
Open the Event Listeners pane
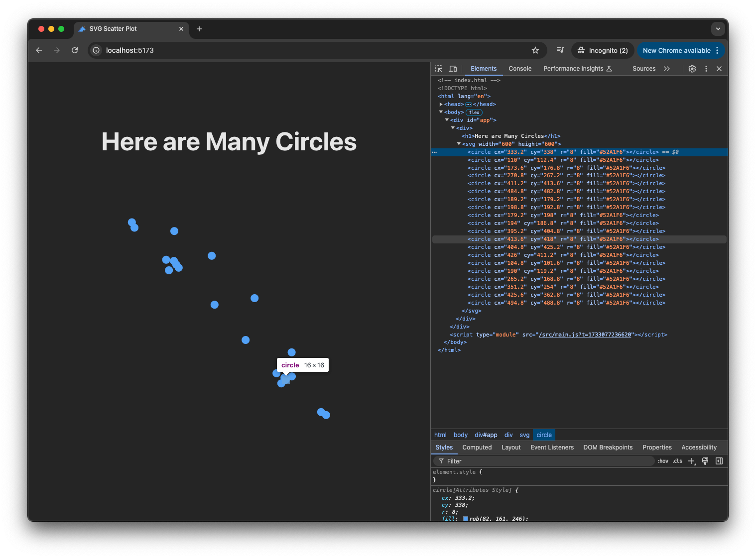coord(552,447)
